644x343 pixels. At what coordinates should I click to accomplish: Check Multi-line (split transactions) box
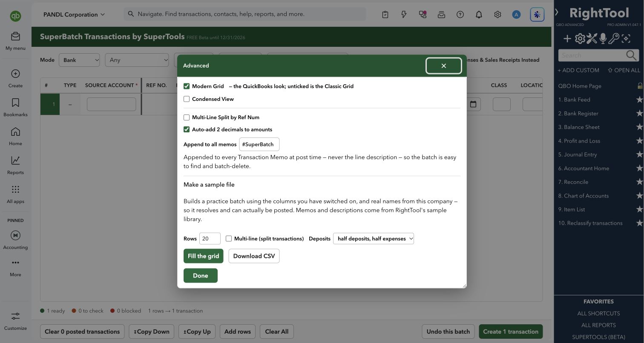tap(229, 238)
